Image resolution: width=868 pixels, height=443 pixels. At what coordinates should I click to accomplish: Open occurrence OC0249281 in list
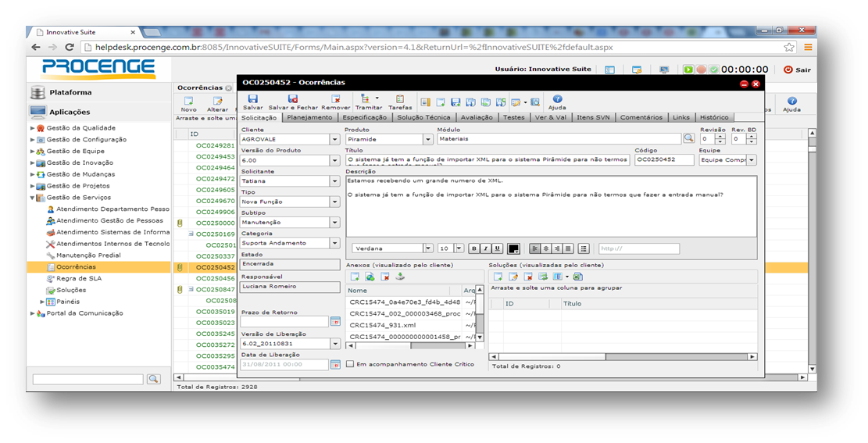click(x=216, y=145)
